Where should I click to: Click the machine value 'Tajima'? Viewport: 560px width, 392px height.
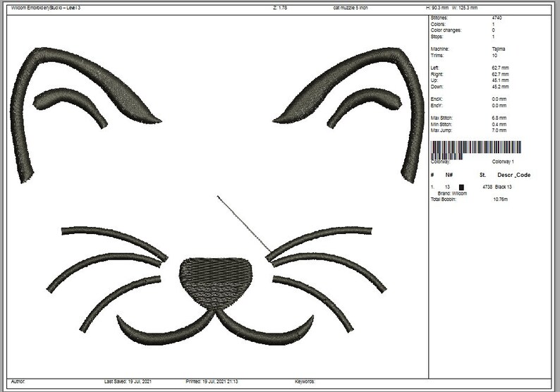pyautogui.click(x=499, y=49)
